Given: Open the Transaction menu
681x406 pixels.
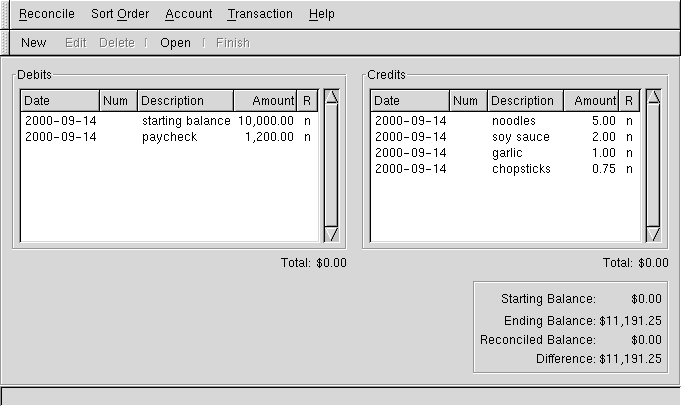Looking at the screenshot, I should coord(260,14).
